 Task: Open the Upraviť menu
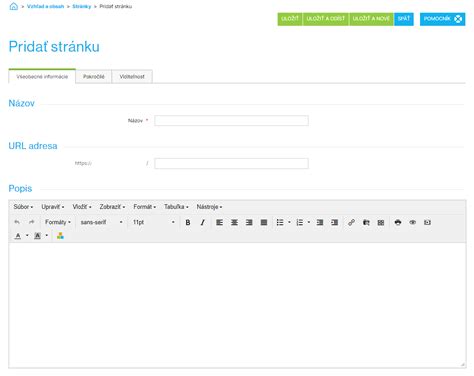(53, 207)
